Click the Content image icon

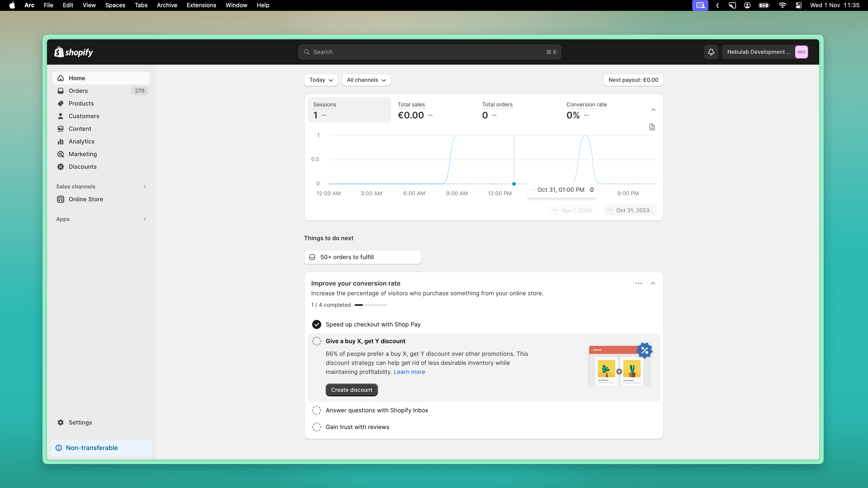(61, 129)
